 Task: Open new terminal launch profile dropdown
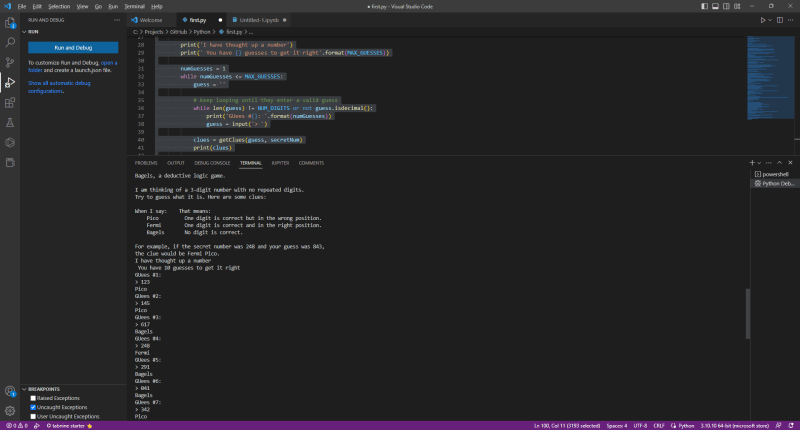pos(759,163)
